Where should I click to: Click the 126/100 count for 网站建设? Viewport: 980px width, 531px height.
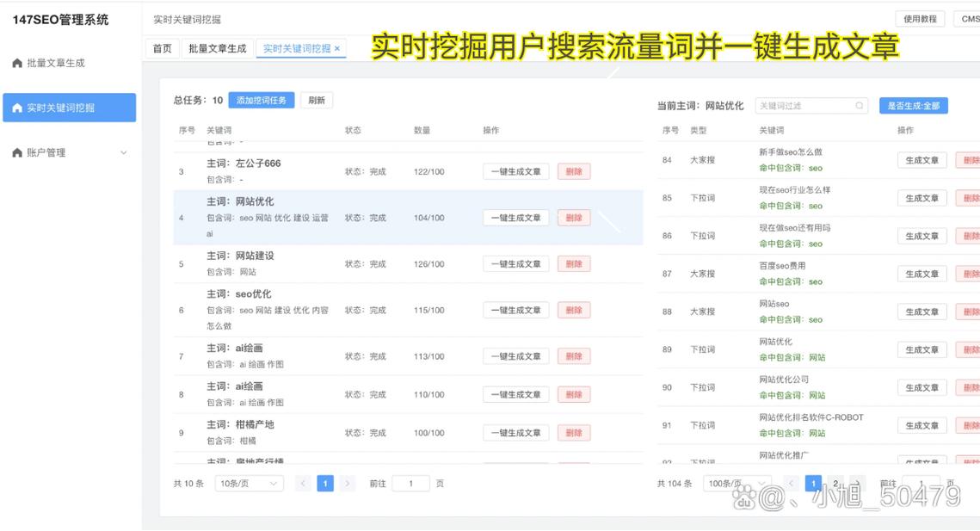(428, 264)
